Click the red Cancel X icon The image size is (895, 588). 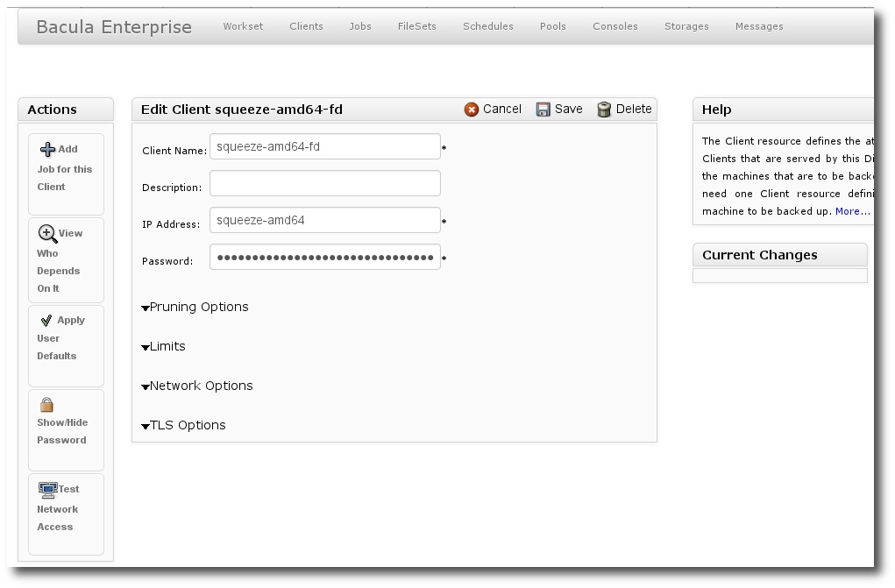(472, 110)
